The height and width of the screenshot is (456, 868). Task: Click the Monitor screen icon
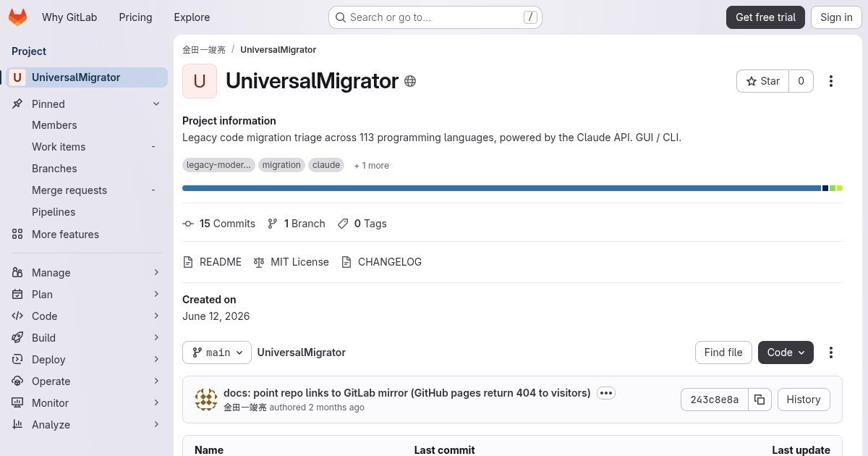click(x=17, y=403)
